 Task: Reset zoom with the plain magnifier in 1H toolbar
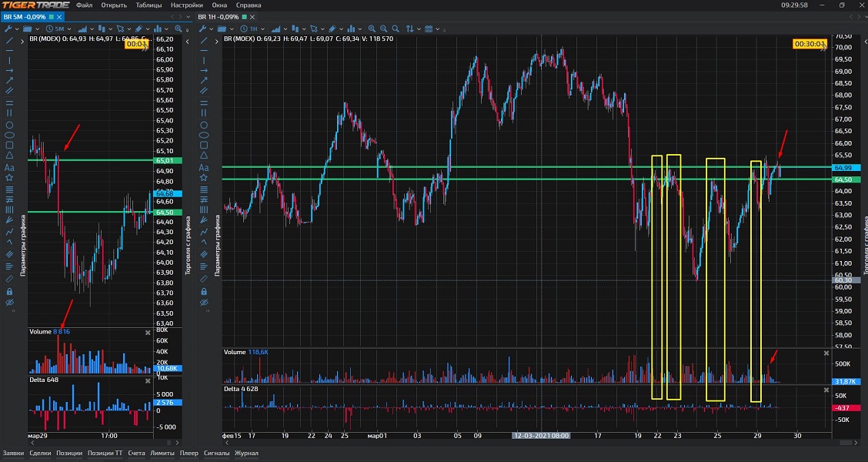[396, 28]
